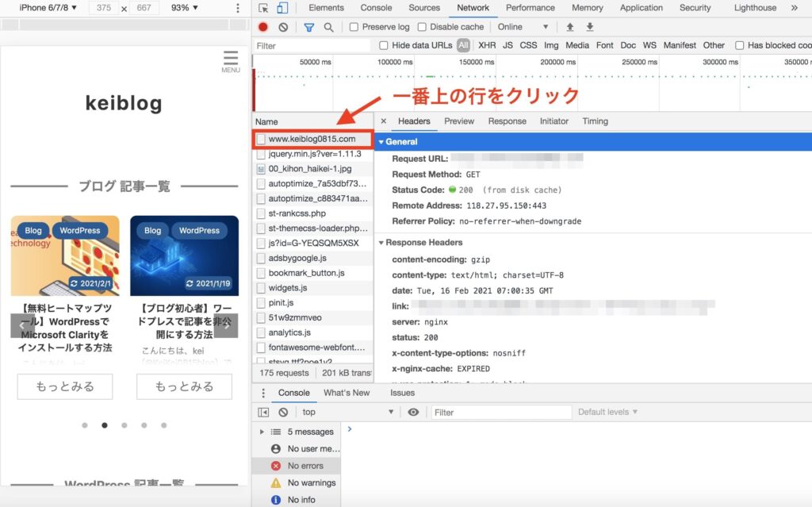Open network search magnifier
This screenshot has width=812, height=507.
coord(328,27)
